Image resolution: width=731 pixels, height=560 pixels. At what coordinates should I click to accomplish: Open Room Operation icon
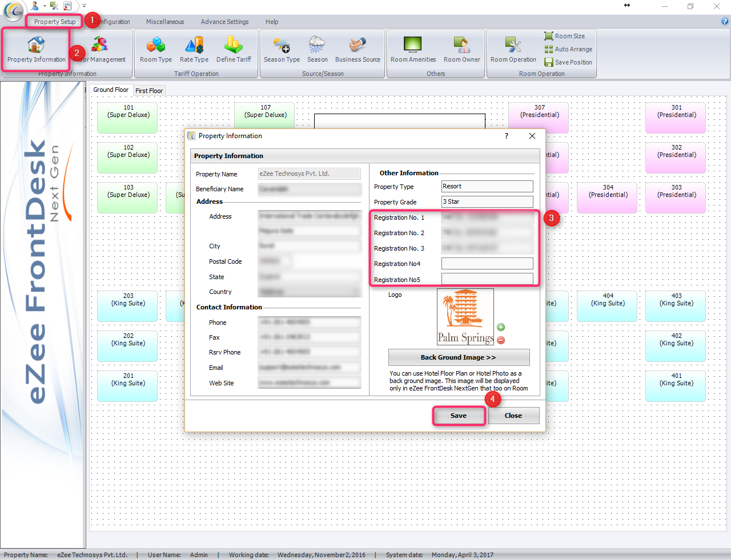(513, 49)
